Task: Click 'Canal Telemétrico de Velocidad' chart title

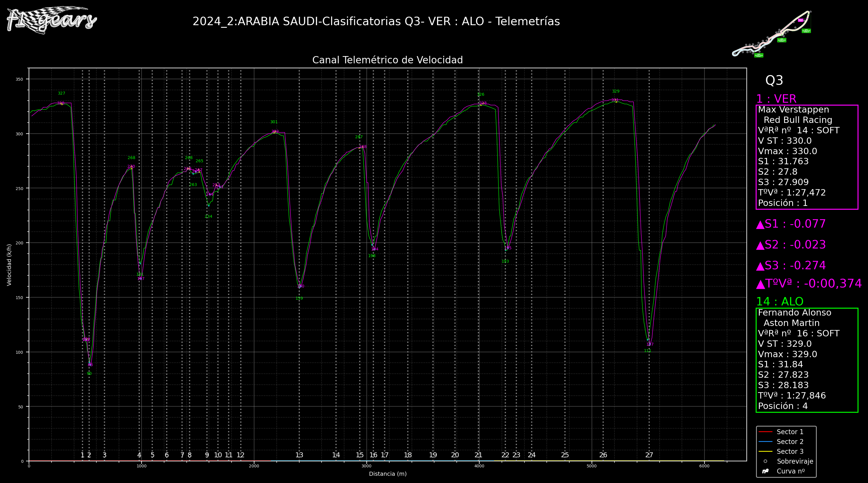Action: (388, 60)
